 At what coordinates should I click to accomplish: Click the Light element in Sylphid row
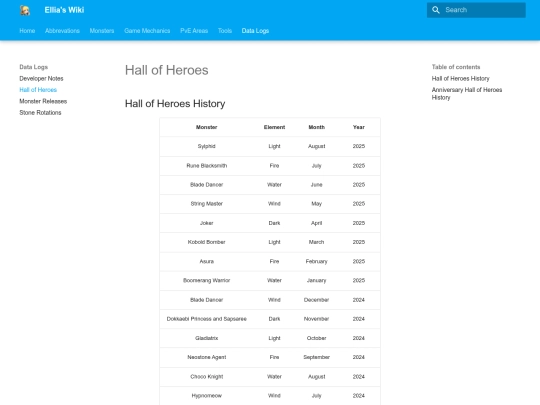274,146
